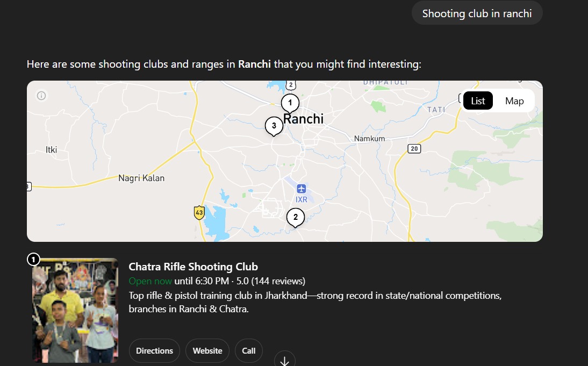The image size is (588, 366).
Task: Click the Ranchi city label on map
Action: pos(304,119)
